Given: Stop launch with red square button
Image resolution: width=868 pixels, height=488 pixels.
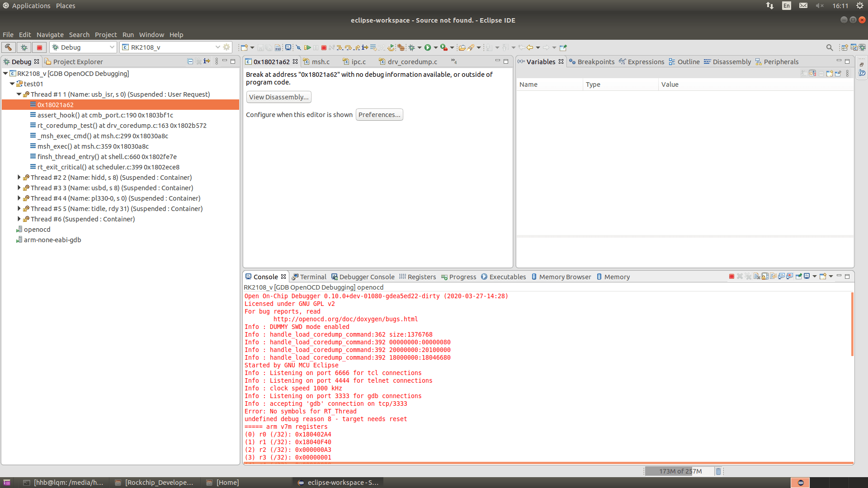Looking at the screenshot, I should [39, 47].
